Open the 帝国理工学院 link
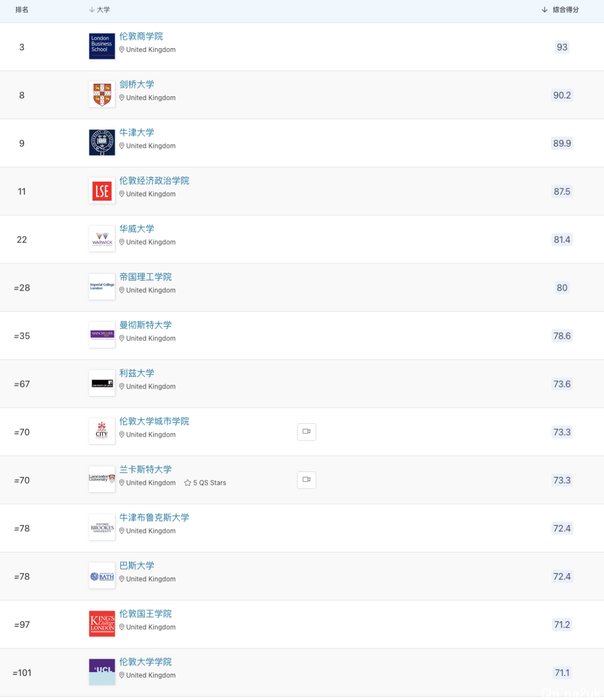 coord(145,277)
